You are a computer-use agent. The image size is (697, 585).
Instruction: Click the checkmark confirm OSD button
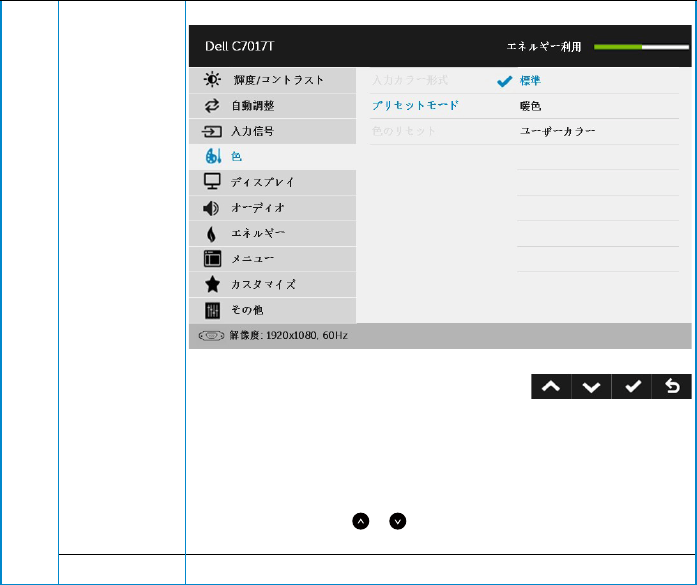(x=632, y=386)
